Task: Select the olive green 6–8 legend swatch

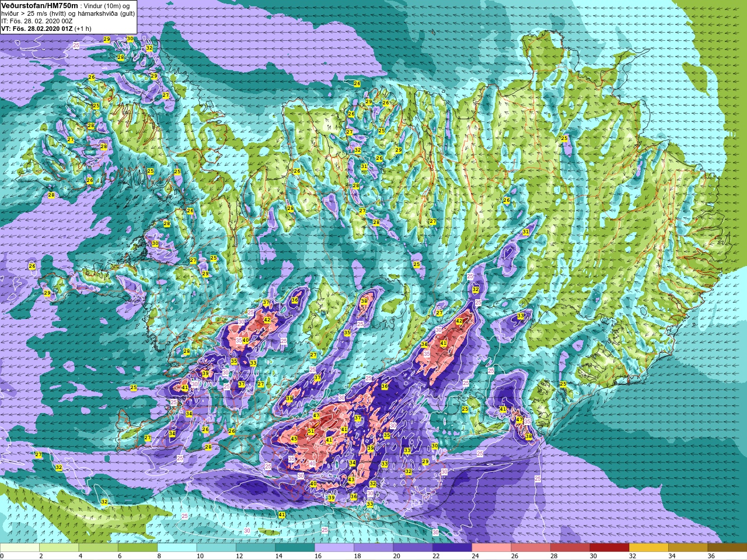Action: [138, 548]
